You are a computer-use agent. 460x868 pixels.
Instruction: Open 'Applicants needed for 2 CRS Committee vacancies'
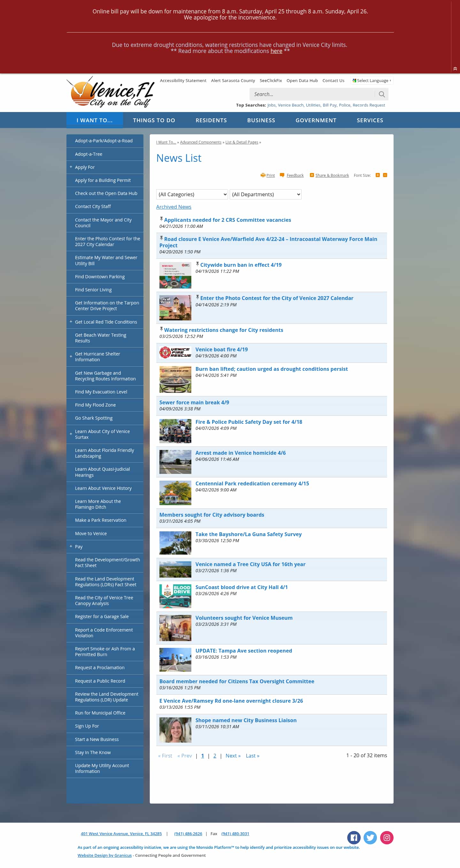tap(228, 220)
